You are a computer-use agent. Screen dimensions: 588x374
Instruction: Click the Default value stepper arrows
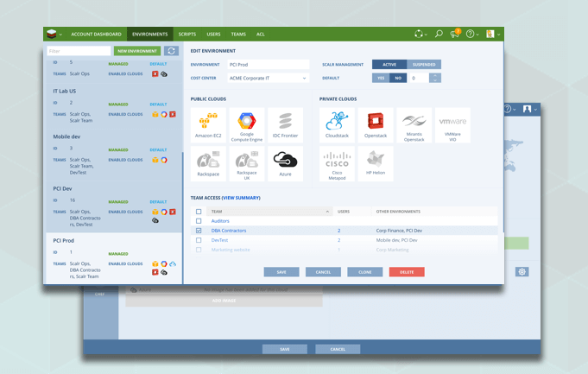[434, 78]
